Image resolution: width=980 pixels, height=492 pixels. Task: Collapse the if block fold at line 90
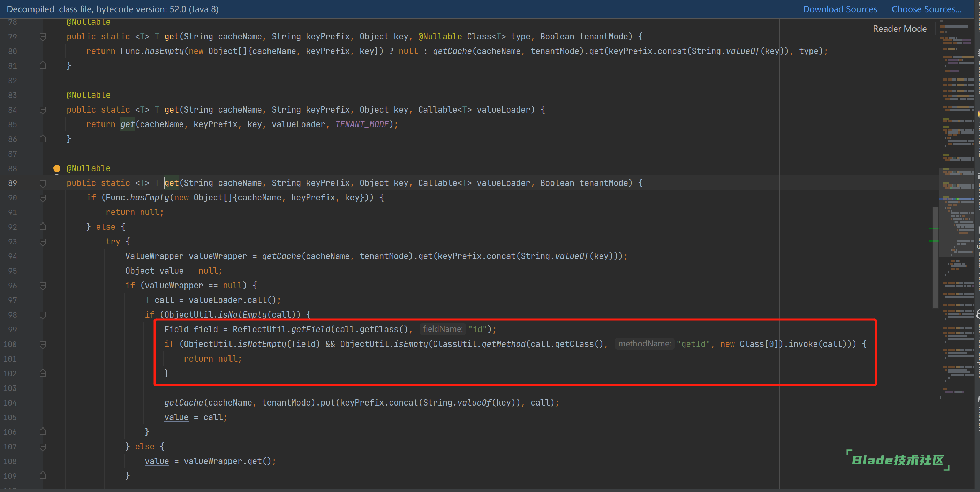43,198
